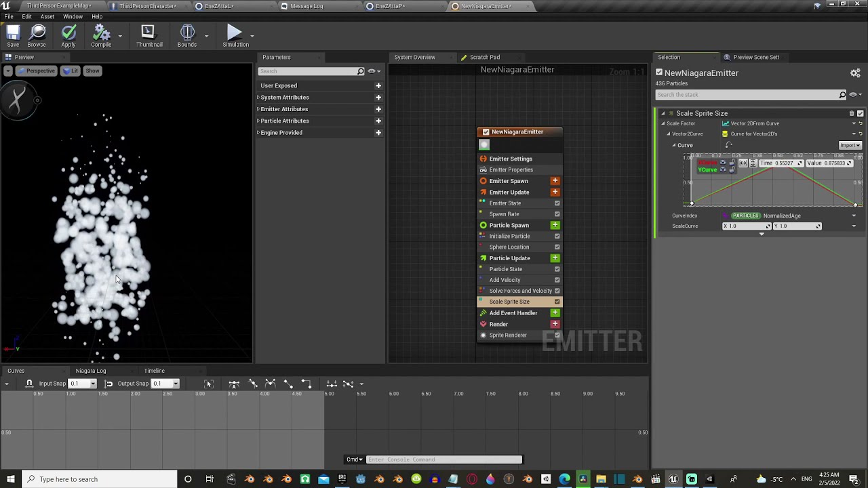Switch to the Timeline tab
The width and height of the screenshot is (868, 488).
154,371
